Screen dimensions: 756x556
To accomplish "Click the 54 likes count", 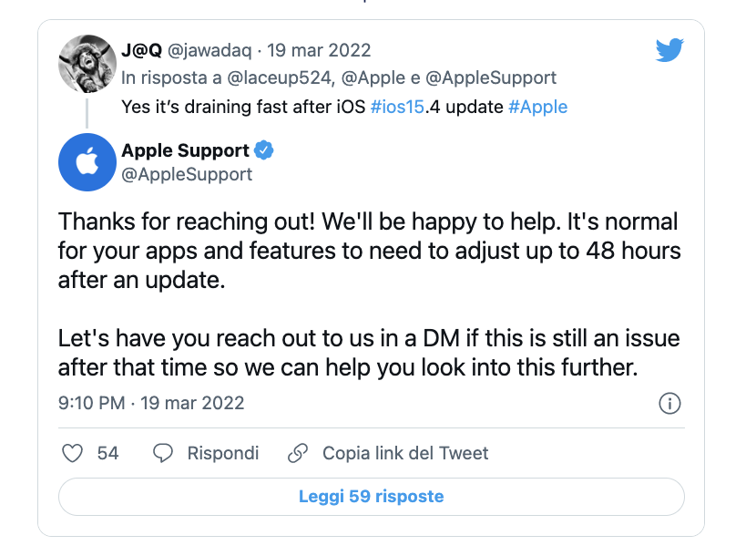I will tap(107, 453).
